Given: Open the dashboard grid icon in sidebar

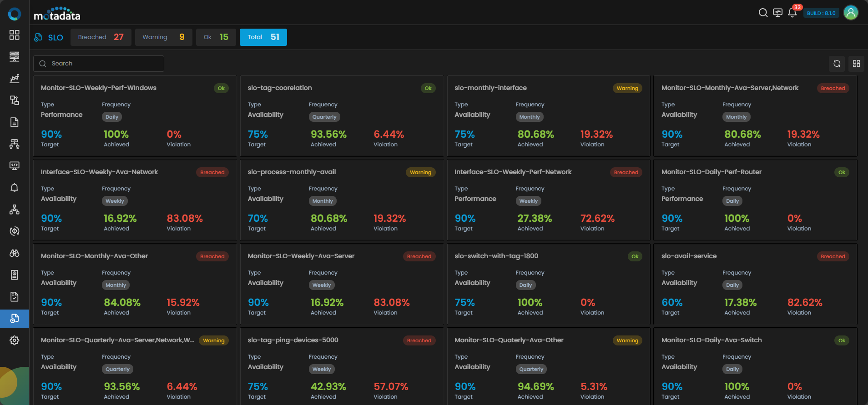Looking at the screenshot, I should tap(15, 35).
